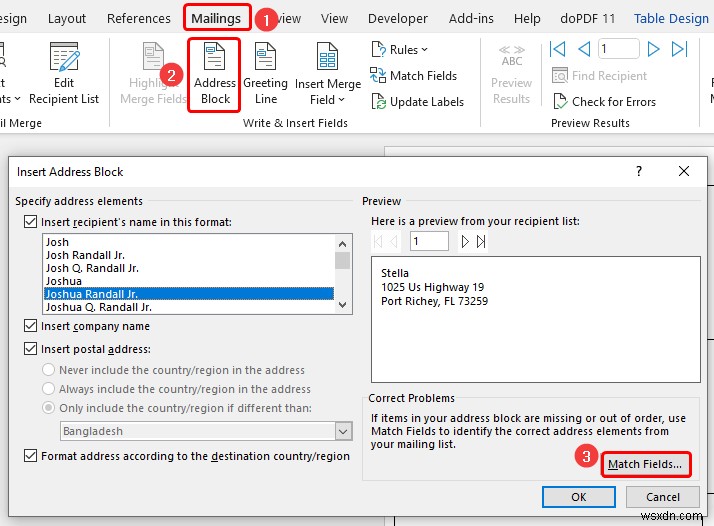Image resolution: width=714 pixels, height=526 pixels.
Task: Select Only include country/region if different
Action: point(48,408)
